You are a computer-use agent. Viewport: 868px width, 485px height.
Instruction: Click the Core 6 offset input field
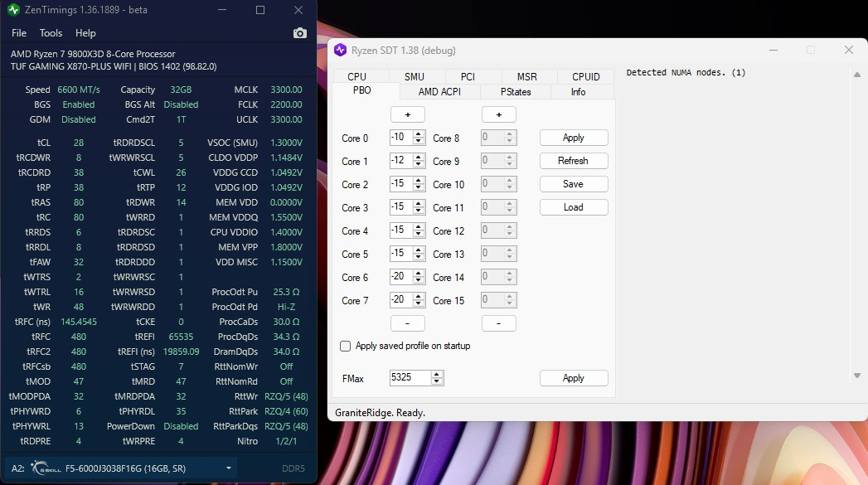[x=401, y=277]
